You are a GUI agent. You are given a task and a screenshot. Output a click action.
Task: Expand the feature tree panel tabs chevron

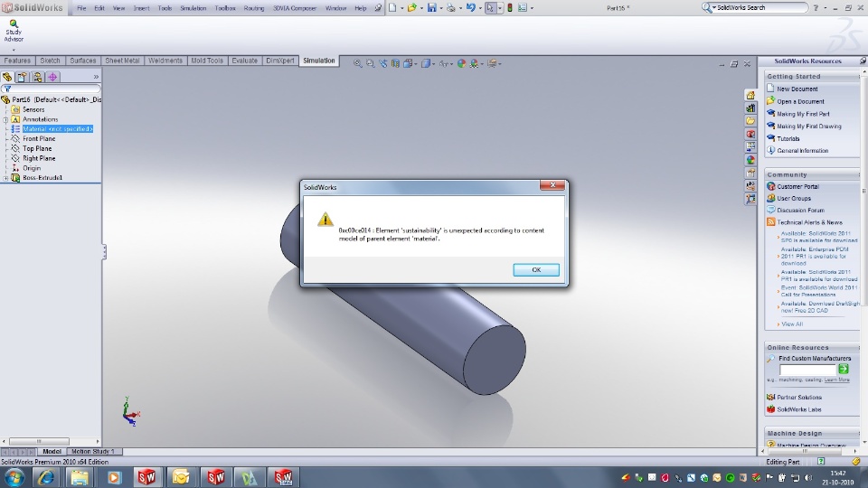pos(96,77)
